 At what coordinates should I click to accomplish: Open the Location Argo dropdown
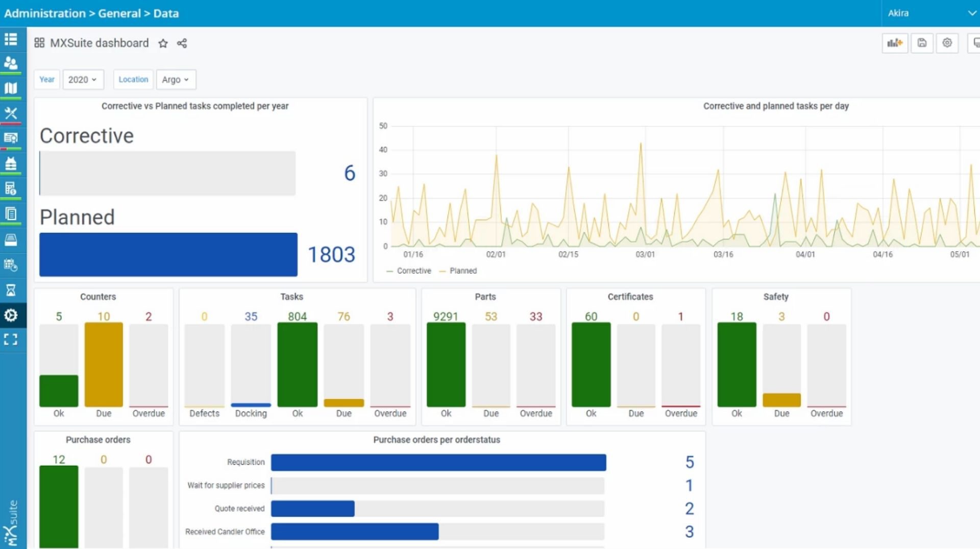[x=175, y=80]
